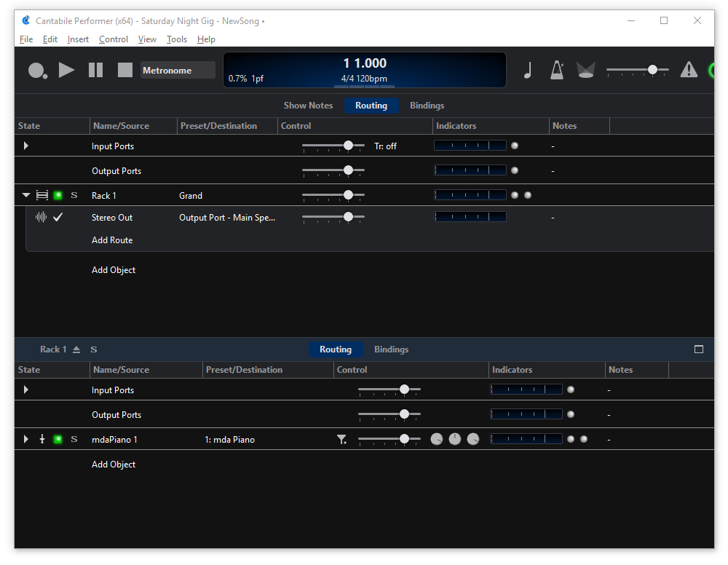Open the File menu
This screenshot has width=728, height=565.
pyautogui.click(x=26, y=39)
